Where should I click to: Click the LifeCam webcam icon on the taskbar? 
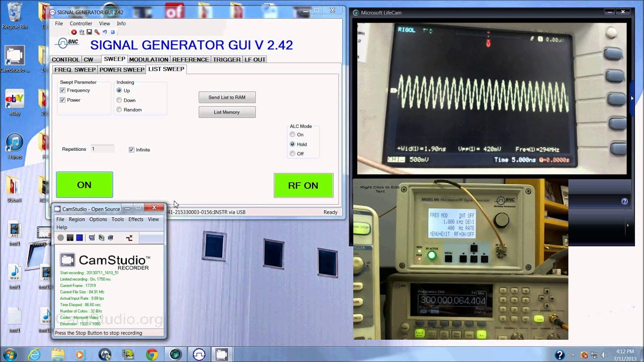click(175, 354)
